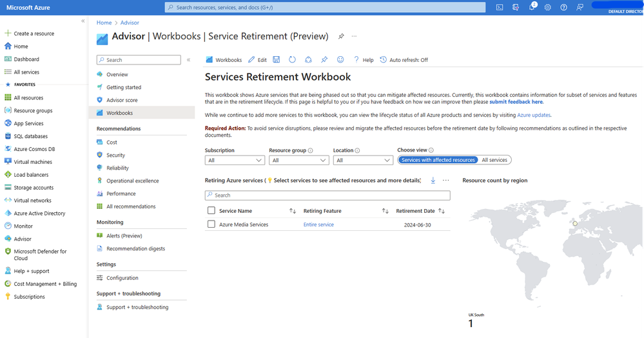Open Cloud Shell from the top bar
Screen dimensions: 644x338
pyautogui.click(x=500, y=7)
